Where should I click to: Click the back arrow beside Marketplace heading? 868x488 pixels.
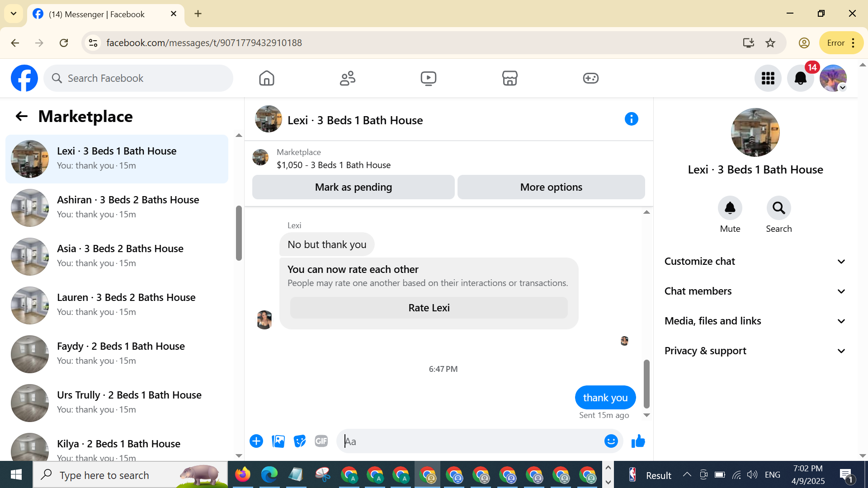coord(22,117)
